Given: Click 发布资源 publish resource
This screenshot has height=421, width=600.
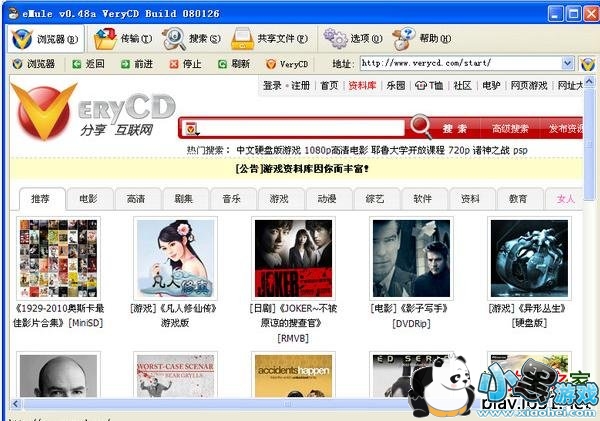Looking at the screenshot, I should click(x=566, y=129).
